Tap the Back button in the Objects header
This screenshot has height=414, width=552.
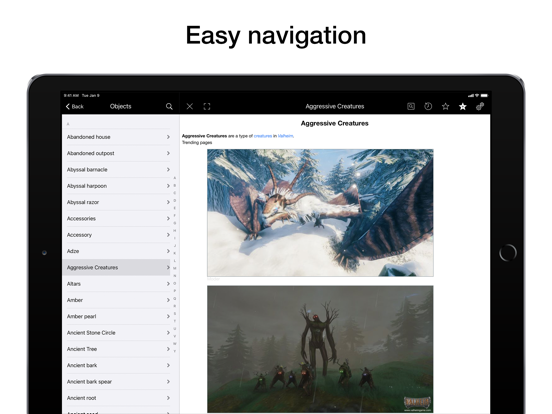75,106
